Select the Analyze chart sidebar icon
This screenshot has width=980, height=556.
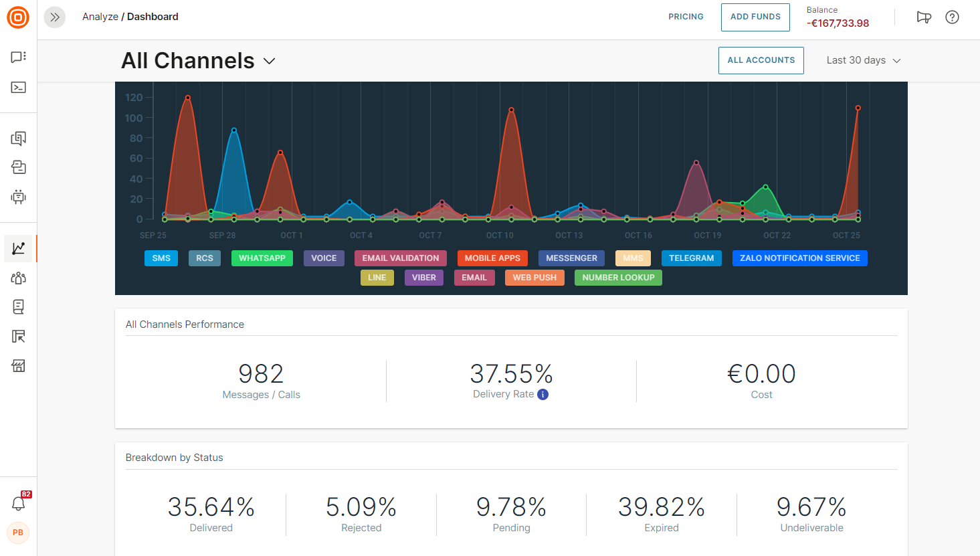(x=18, y=248)
